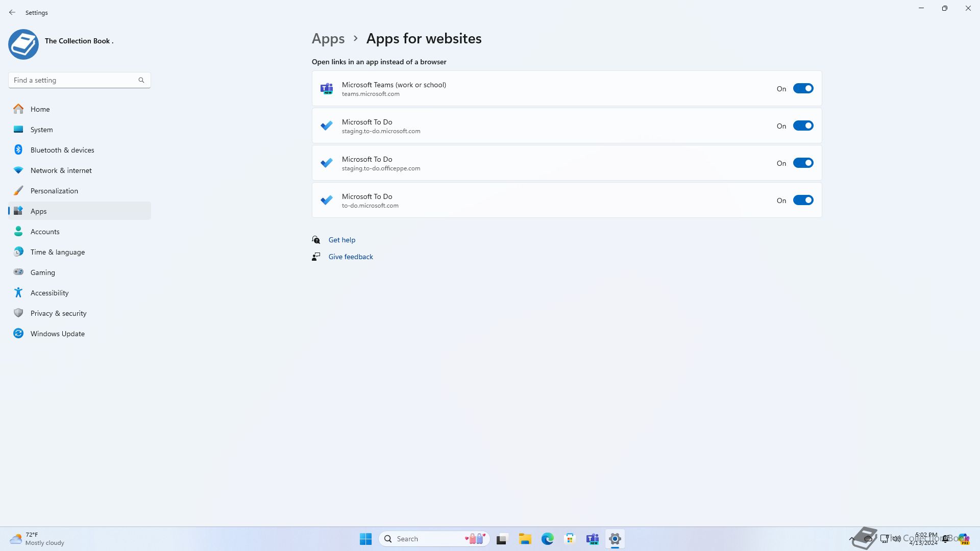Image resolution: width=980 pixels, height=551 pixels.
Task: Open the network tray icon
Action: (884, 539)
